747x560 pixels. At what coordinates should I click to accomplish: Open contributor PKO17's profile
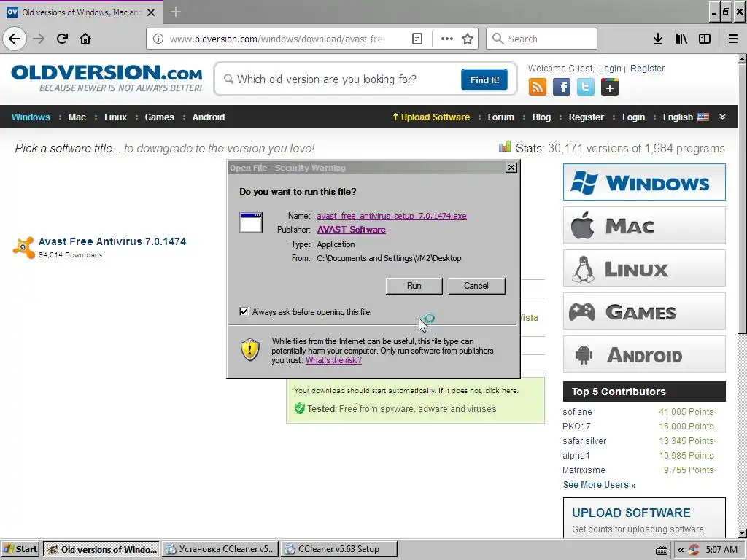pos(576,427)
